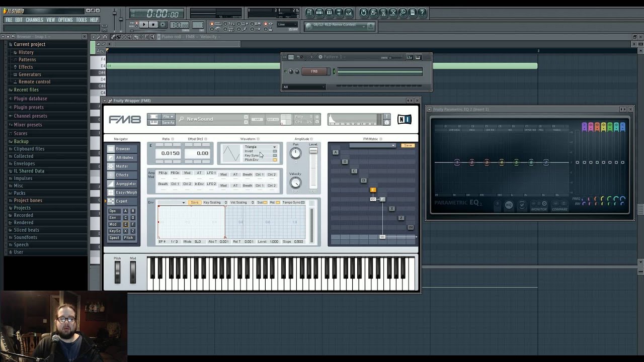Screen dimensions: 644x362
Task: Toggle the envelope Sus sustain switch
Action: [x=265, y=203]
